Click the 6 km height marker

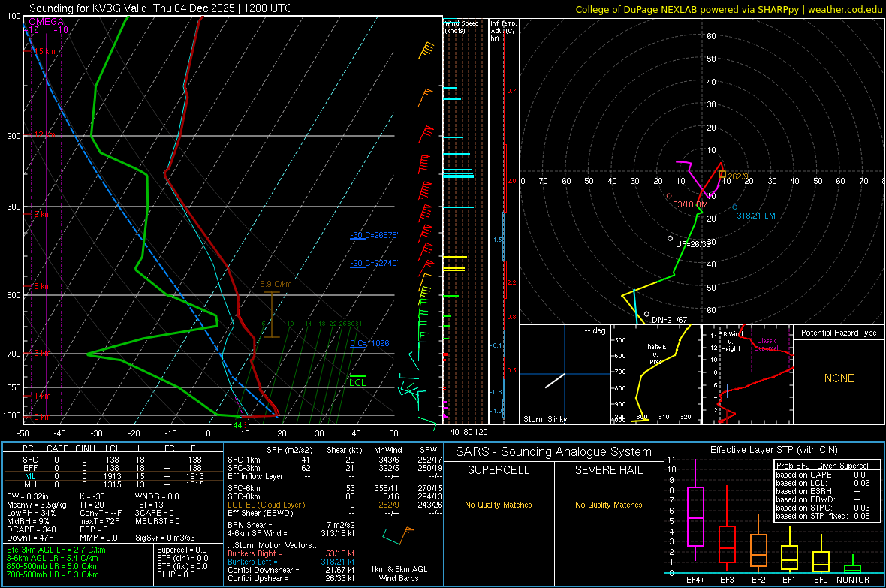click(x=42, y=286)
